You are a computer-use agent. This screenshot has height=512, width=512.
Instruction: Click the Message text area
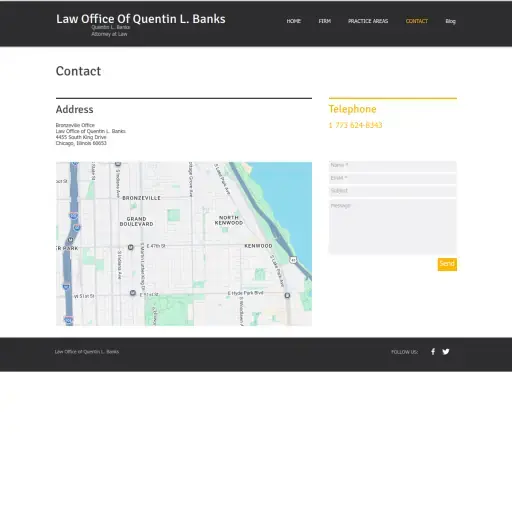click(x=393, y=227)
